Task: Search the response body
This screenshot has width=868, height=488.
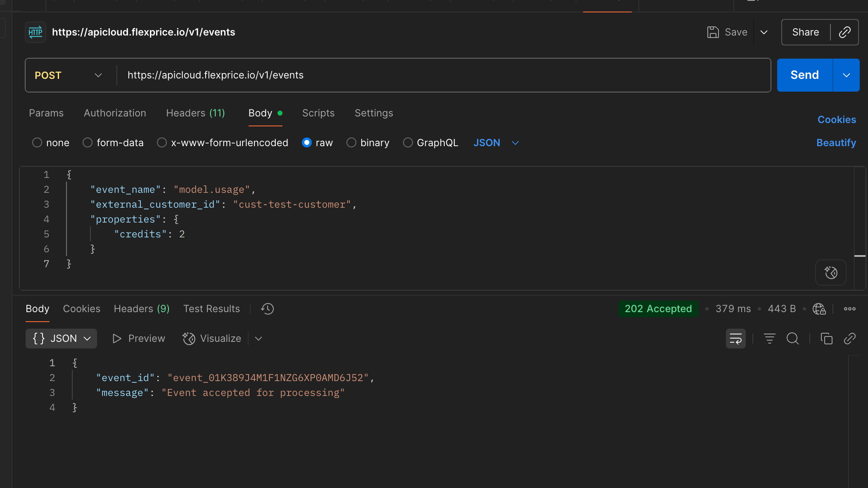Action: point(792,339)
